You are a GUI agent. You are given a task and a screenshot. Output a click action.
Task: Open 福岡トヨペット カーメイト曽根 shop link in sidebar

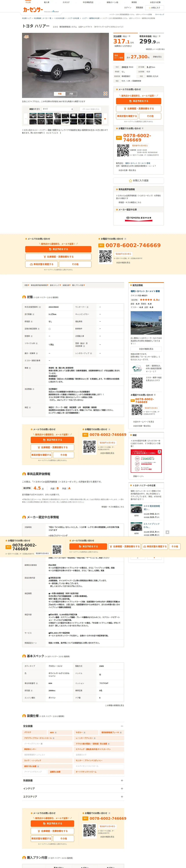point(145,291)
